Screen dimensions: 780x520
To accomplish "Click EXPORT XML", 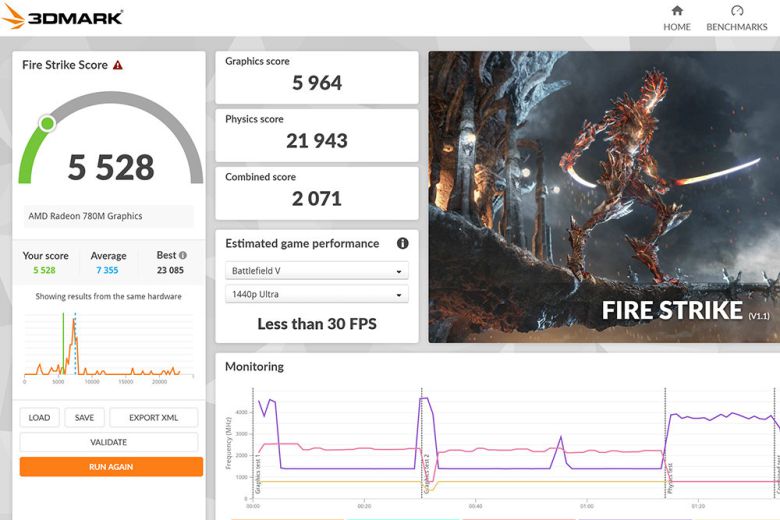I will click(x=153, y=418).
